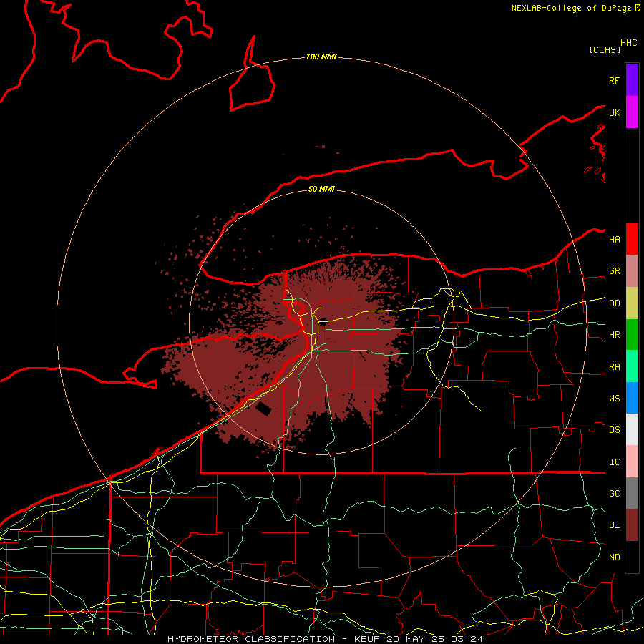Click the '20 MAY 25' date text
This screenshot has width=644, height=644.
415,639
